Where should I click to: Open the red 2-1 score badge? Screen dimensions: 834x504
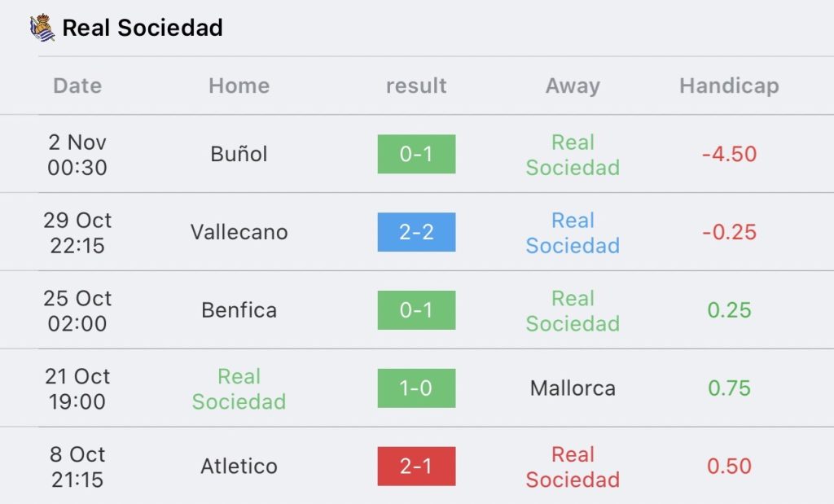tap(416, 467)
